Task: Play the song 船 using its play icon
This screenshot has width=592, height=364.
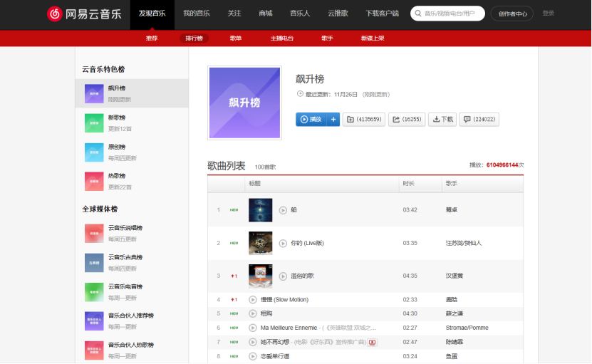Action: (x=283, y=210)
